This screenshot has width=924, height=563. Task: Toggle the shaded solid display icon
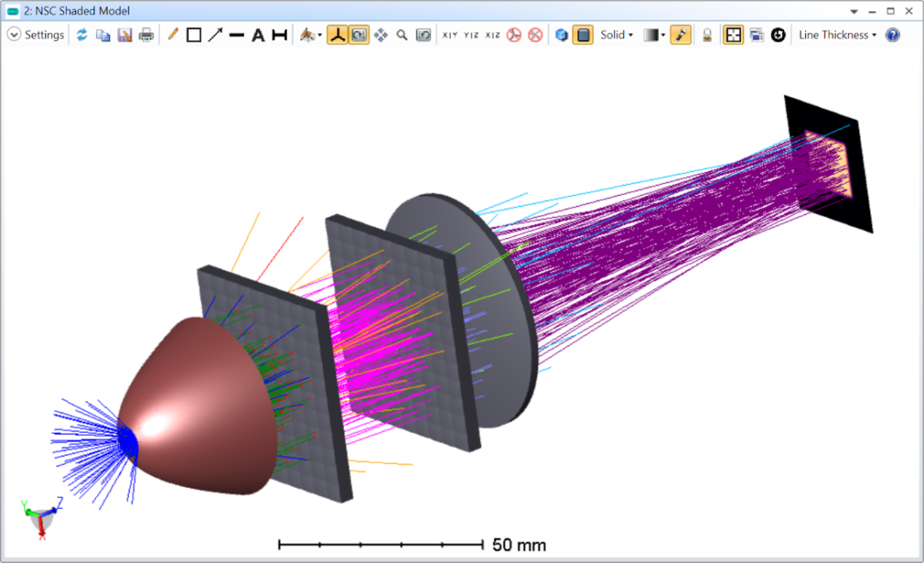583,34
